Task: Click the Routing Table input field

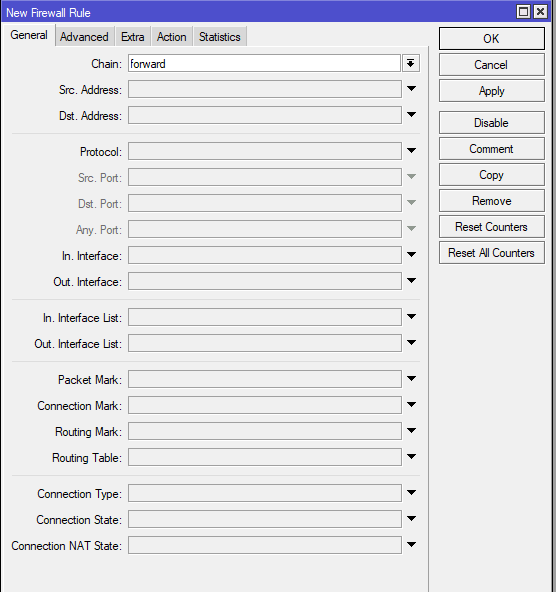Action: tap(265, 457)
